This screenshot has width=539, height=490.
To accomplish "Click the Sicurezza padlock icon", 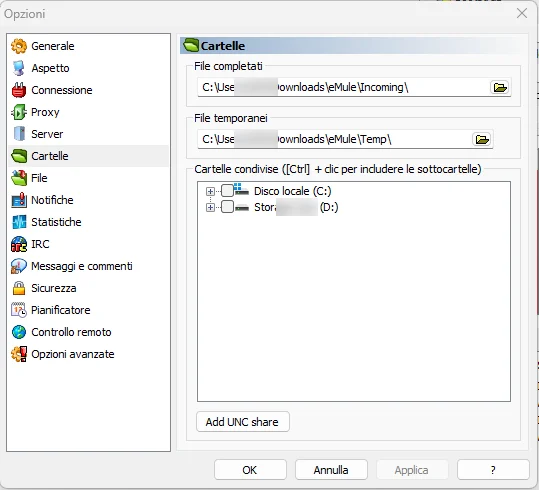I will click(19, 288).
